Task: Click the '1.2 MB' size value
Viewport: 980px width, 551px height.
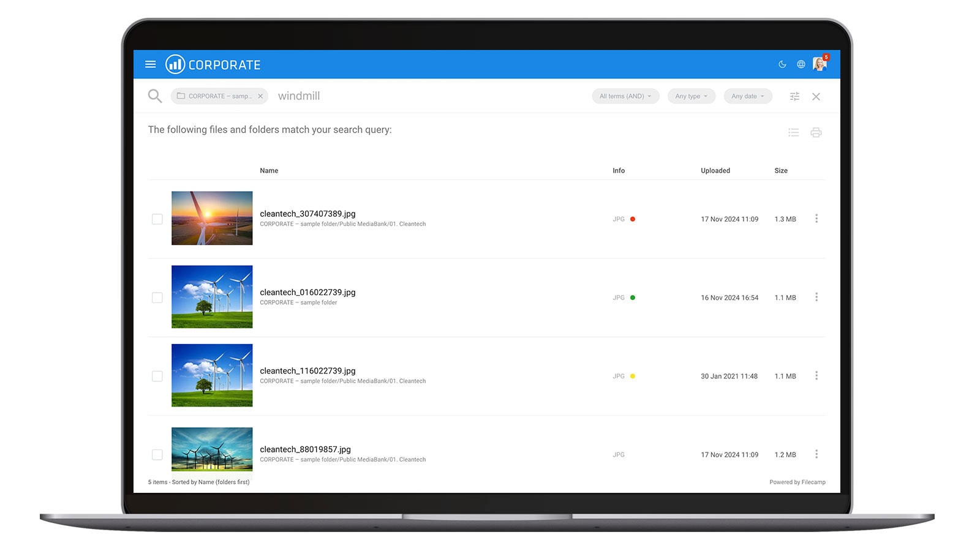Action: (x=785, y=454)
